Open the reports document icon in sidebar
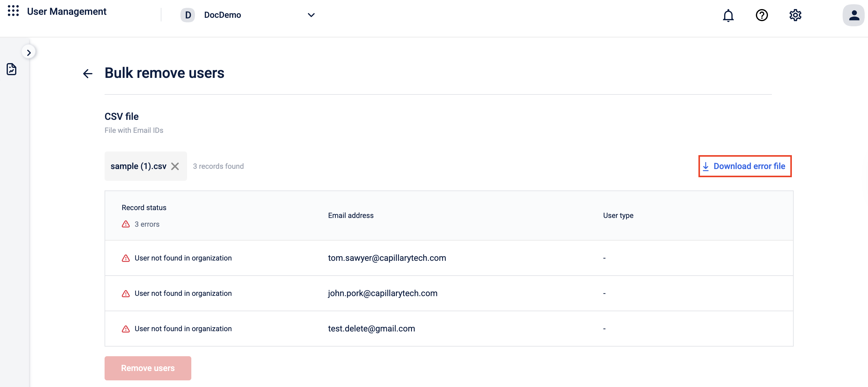The image size is (868, 387). point(11,69)
